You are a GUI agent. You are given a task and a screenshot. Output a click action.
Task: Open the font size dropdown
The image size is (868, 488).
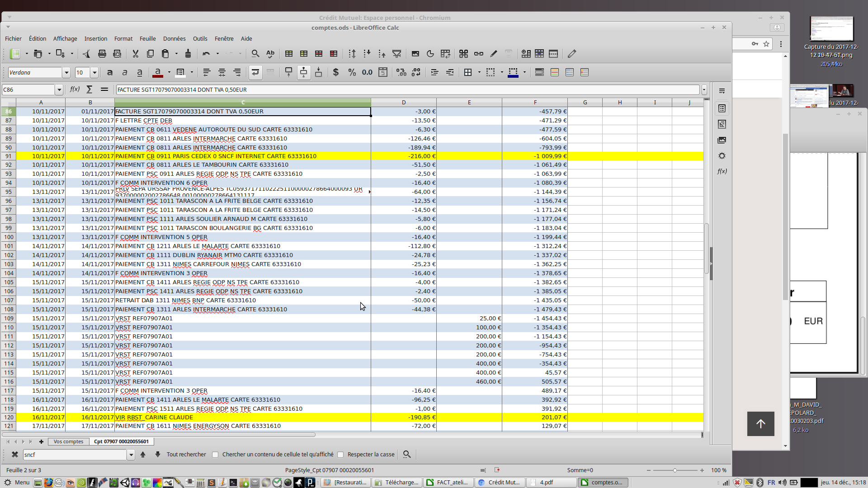pyautogui.click(x=94, y=72)
